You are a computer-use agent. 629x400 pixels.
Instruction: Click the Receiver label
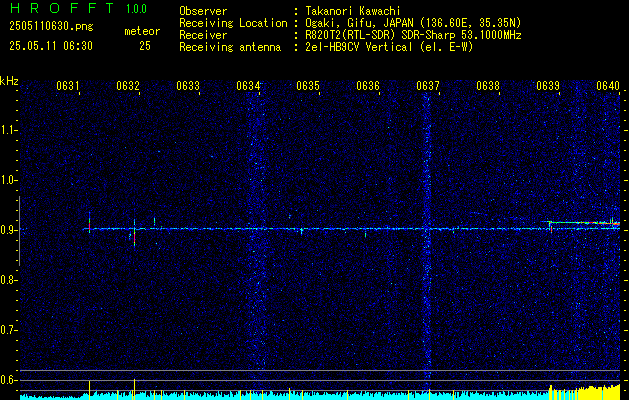coord(203,35)
